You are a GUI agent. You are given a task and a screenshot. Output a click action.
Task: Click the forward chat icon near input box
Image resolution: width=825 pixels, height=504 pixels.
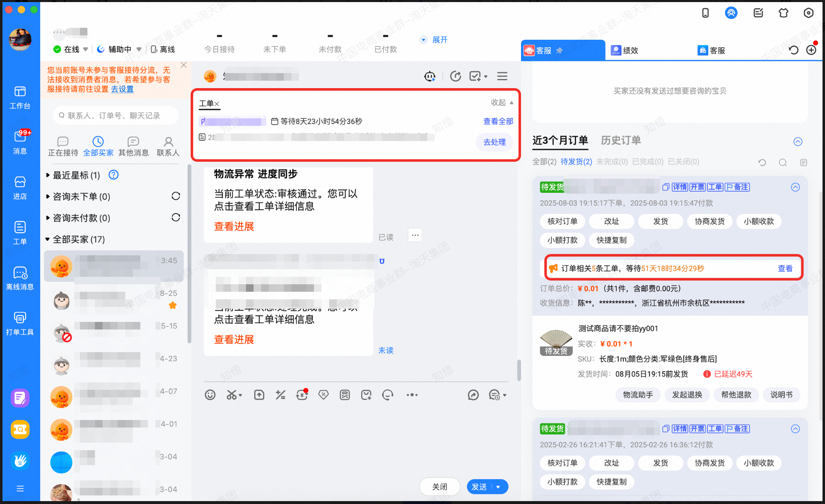click(473, 395)
